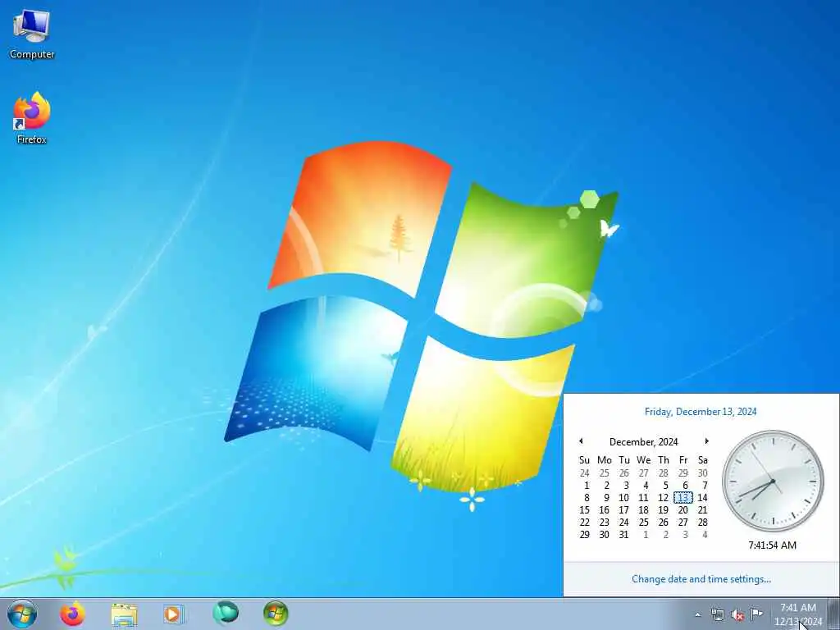Select grayed November 30 in top calendar row
Screen dimensions: 840x630
point(702,473)
